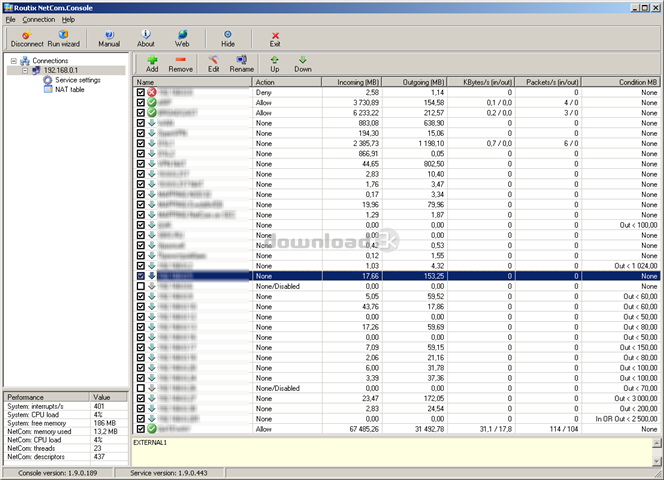Click arrow icon in 2 385,73 row
Screen dimensions: 664x480
tap(152, 143)
